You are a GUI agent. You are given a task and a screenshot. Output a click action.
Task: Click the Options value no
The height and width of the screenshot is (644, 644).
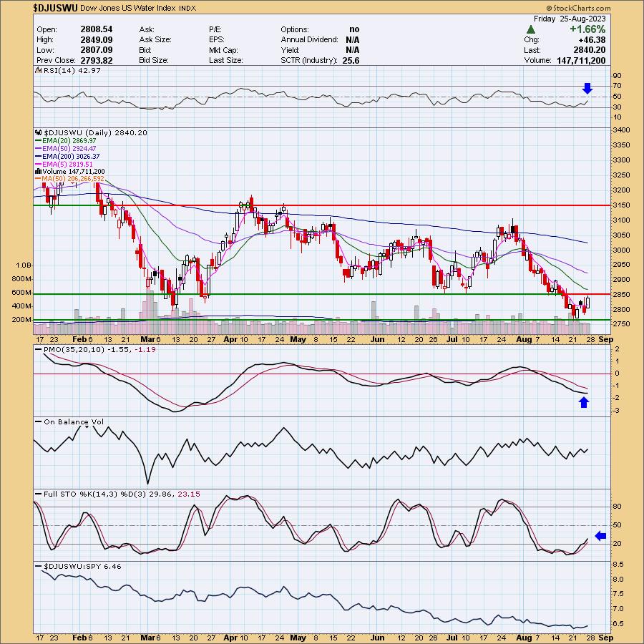pos(354,29)
